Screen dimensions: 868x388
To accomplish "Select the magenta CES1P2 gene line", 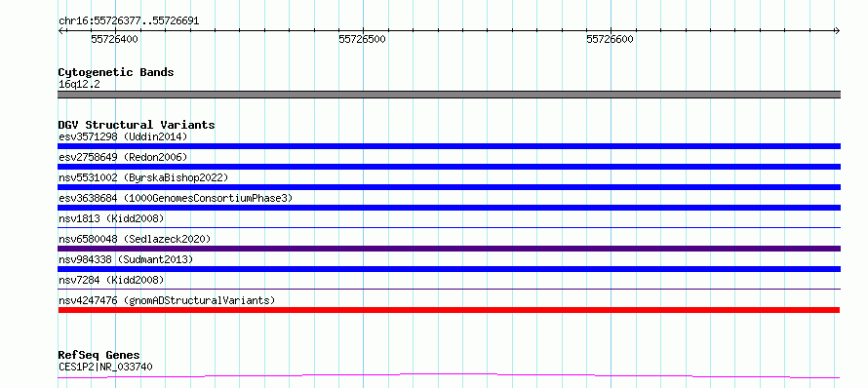I will point(449,376).
